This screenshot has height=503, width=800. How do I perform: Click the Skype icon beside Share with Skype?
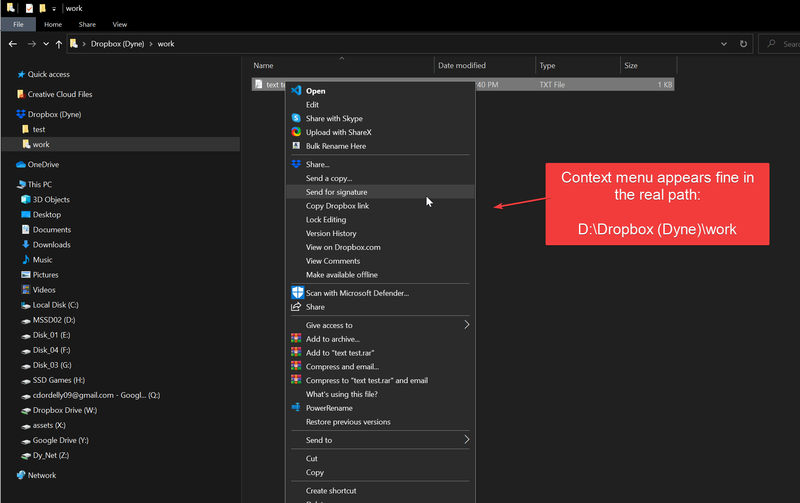pos(296,118)
